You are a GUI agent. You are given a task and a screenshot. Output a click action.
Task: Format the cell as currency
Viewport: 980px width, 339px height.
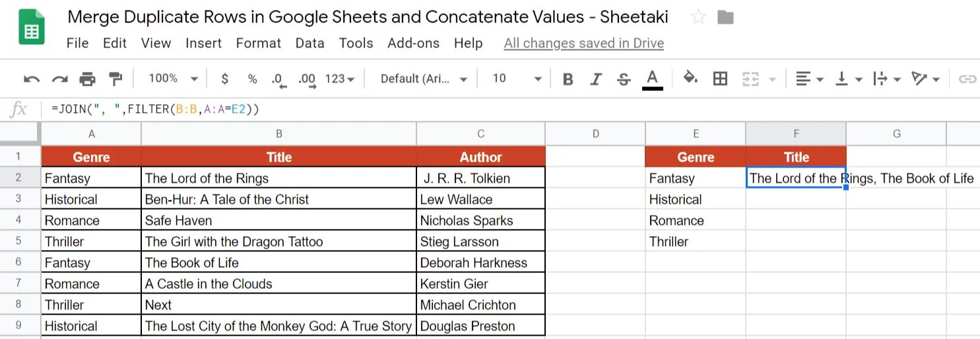tap(225, 78)
